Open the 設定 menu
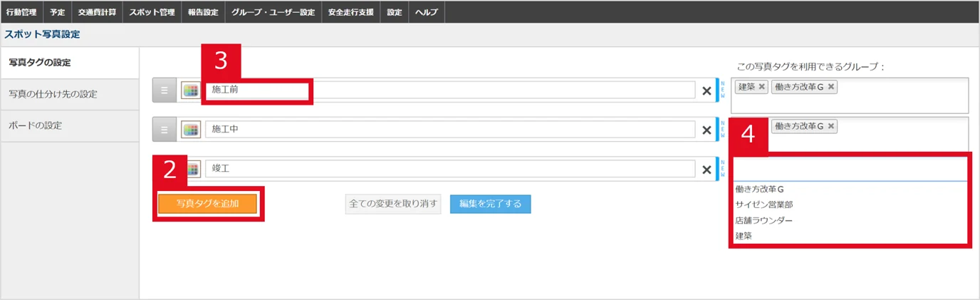Viewport: 980px width, 300px height. pos(395,12)
